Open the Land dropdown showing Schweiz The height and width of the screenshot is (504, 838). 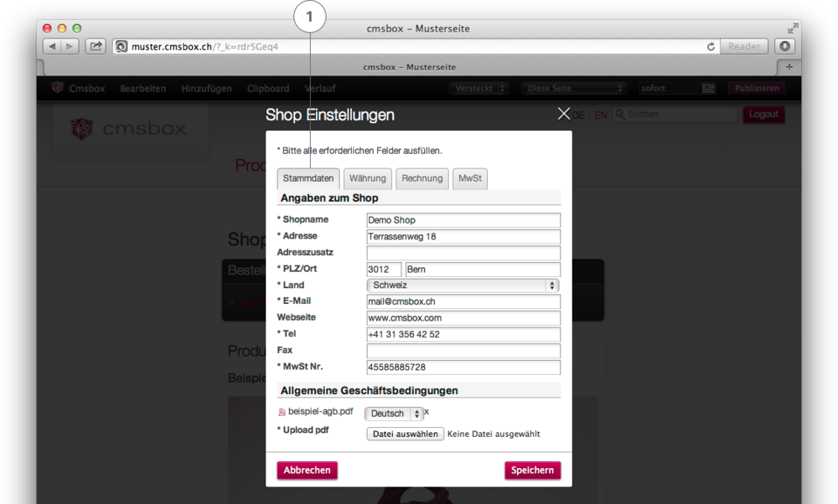463,285
